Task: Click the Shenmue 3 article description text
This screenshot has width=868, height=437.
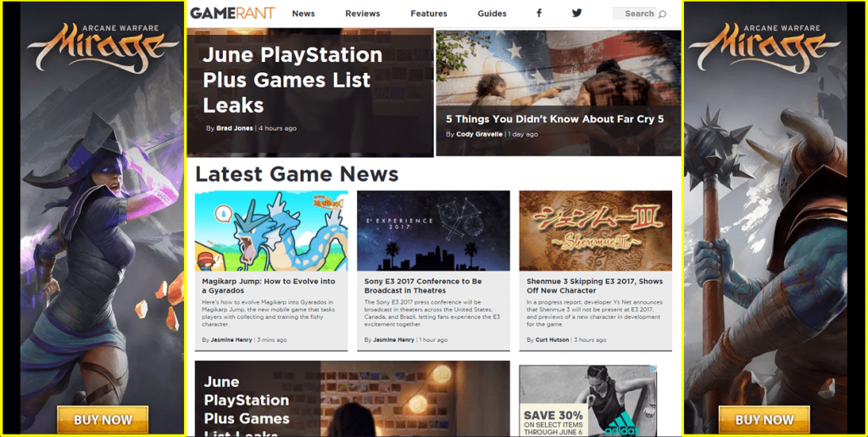Action: (594, 313)
